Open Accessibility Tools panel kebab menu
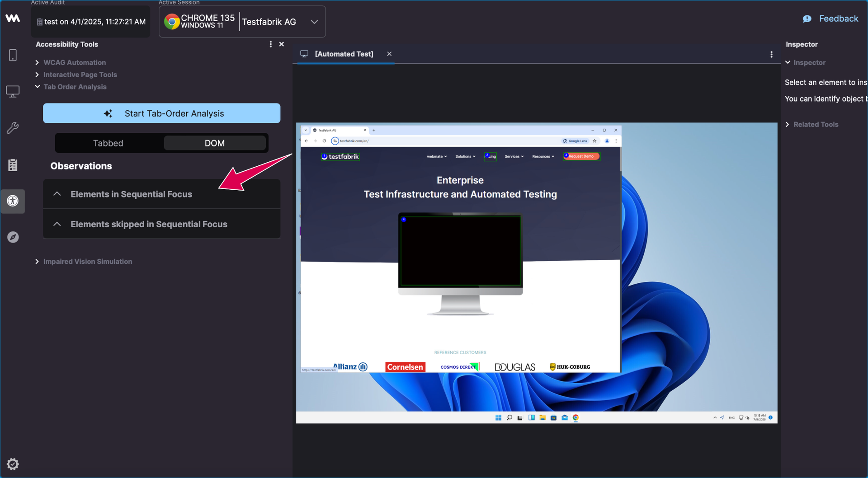The image size is (868, 478). (270, 44)
